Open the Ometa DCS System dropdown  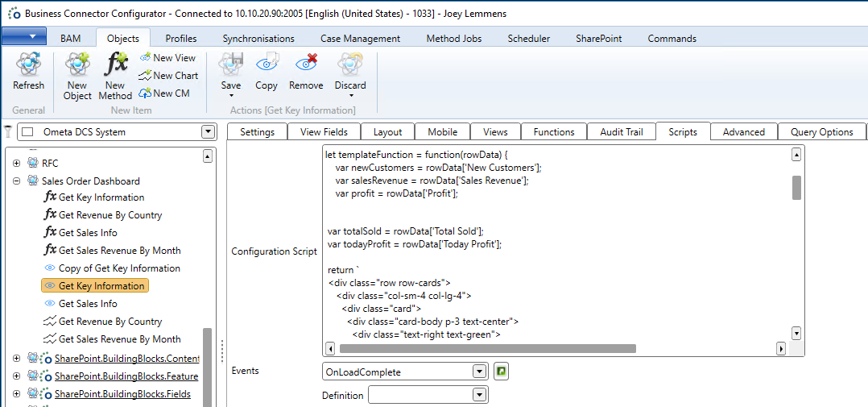tap(208, 132)
